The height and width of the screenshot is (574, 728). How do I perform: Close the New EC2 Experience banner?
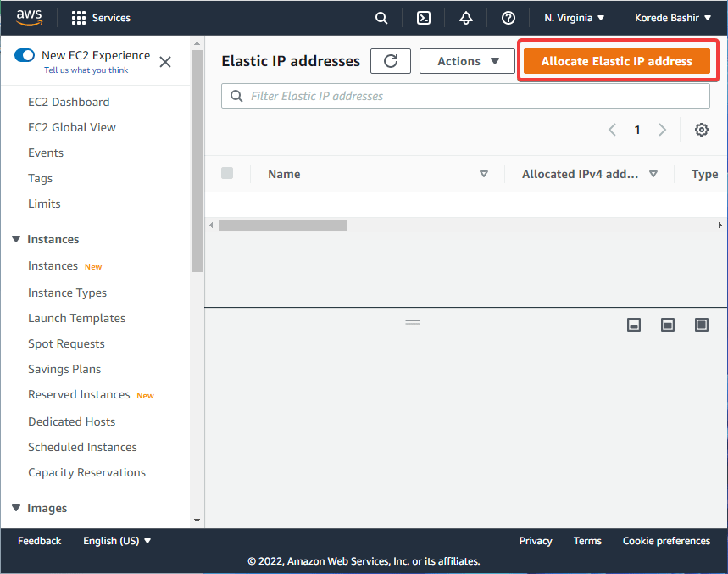tap(165, 62)
